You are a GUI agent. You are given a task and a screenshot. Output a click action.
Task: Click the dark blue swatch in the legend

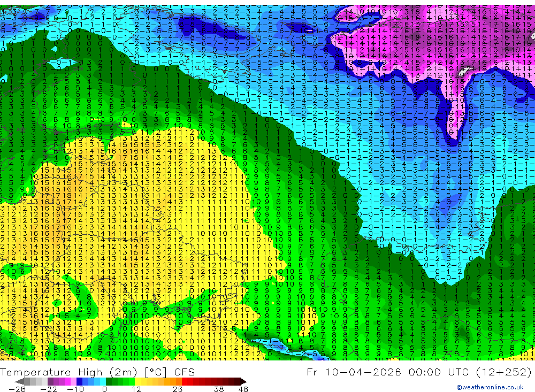coord(79,382)
